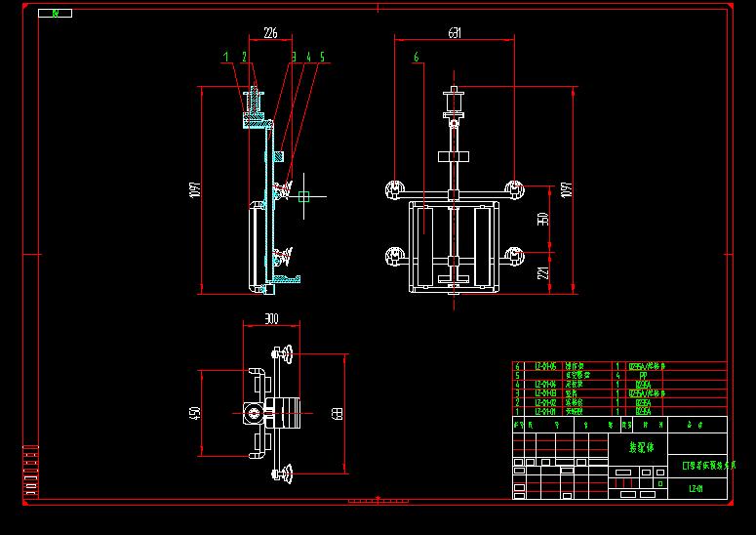Viewport: 756px width, 535px height.
Task: Select drawing number LZ-01 in title block
Action: 696,489
